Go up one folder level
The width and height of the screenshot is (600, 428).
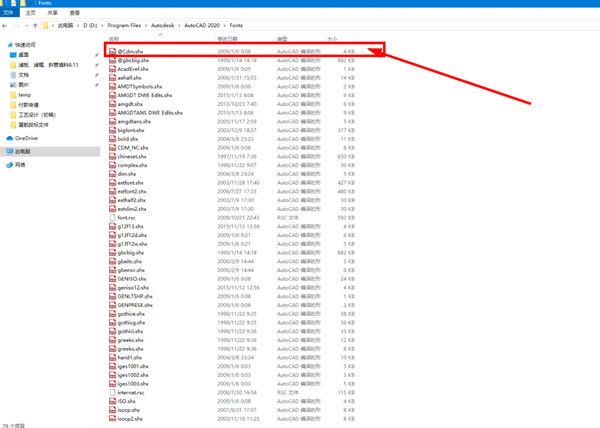(x=35, y=26)
